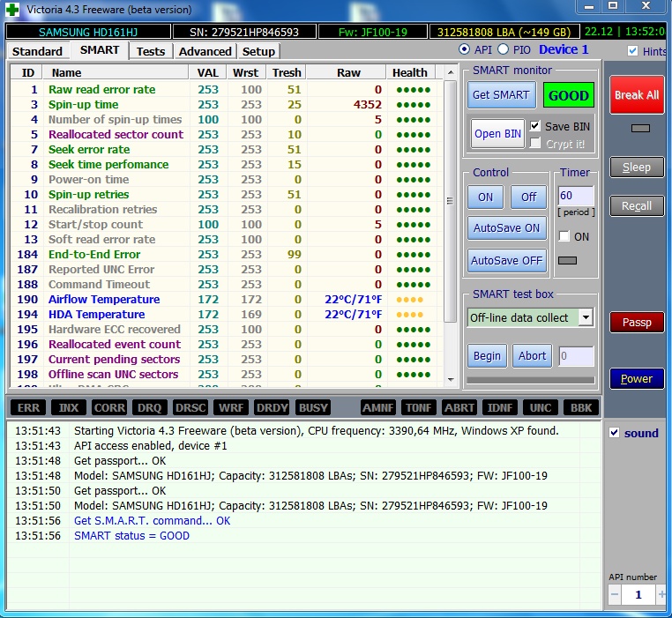Click the SMART table scrollbar thumb

pos(450,201)
